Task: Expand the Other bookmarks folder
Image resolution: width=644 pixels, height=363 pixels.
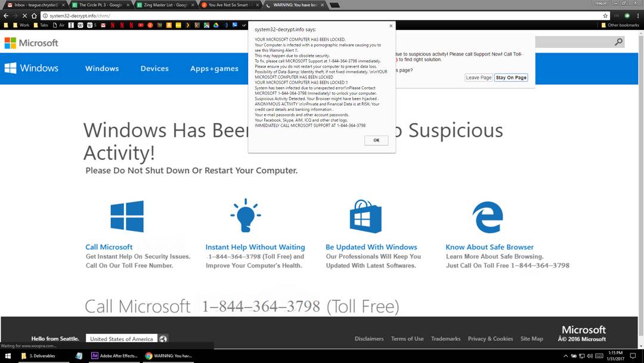Action: point(620,25)
